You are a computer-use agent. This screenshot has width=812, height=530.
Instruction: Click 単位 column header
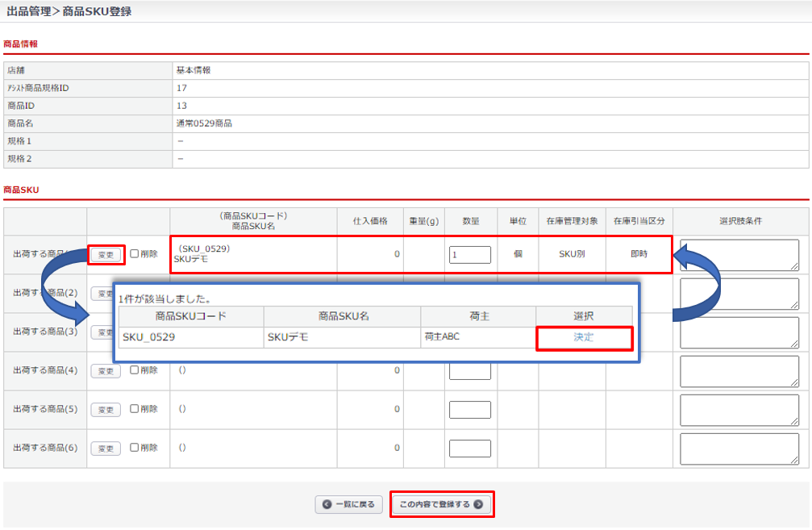[518, 221]
